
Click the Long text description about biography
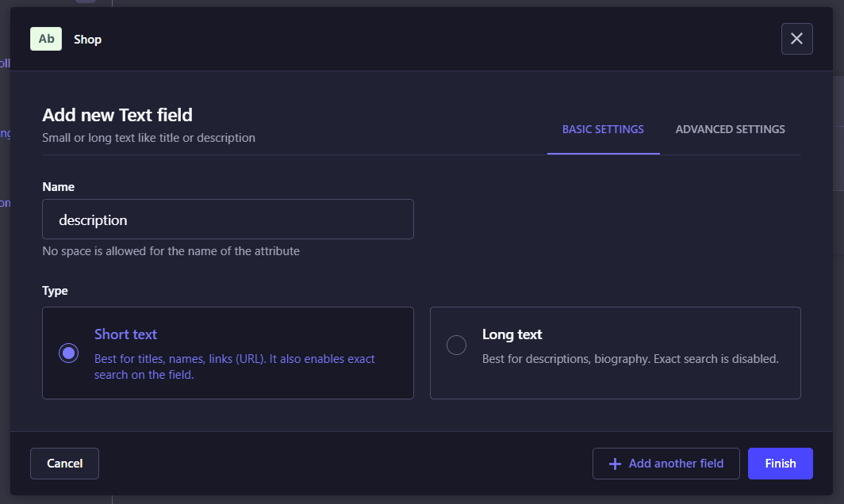point(630,359)
